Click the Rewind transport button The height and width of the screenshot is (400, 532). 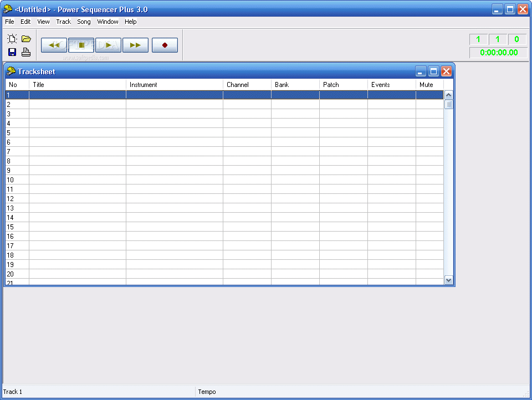tap(54, 45)
